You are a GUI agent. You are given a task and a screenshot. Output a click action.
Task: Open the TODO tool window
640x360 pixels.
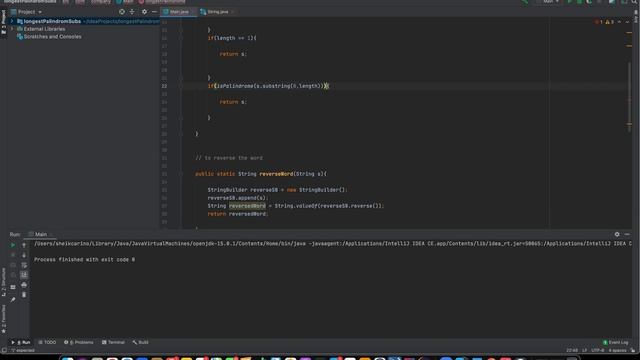(x=47, y=342)
